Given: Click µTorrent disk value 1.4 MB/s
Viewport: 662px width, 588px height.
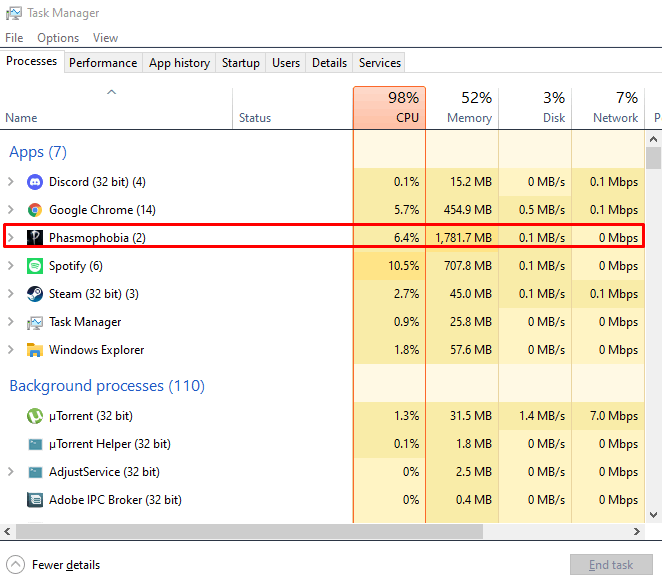Looking at the screenshot, I should pos(542,416).
